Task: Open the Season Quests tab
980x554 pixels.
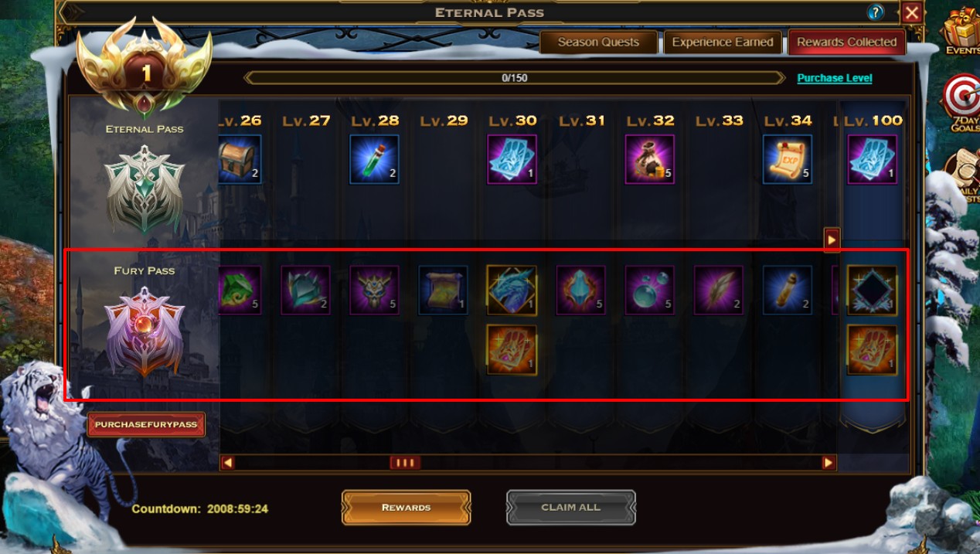Action: coord(598,42)
